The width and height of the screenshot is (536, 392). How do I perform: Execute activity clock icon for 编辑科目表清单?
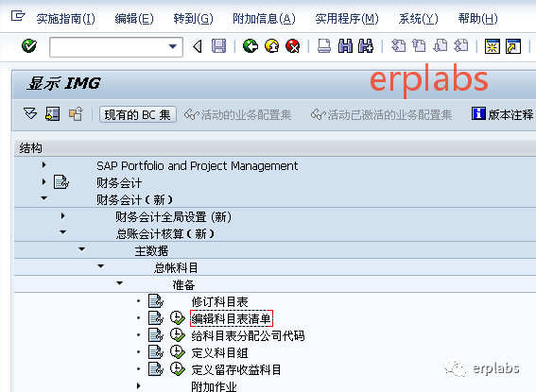178,318
